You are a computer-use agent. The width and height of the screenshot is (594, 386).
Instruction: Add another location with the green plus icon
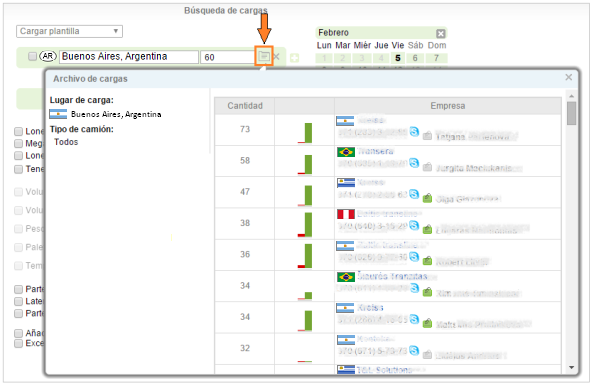294,58
